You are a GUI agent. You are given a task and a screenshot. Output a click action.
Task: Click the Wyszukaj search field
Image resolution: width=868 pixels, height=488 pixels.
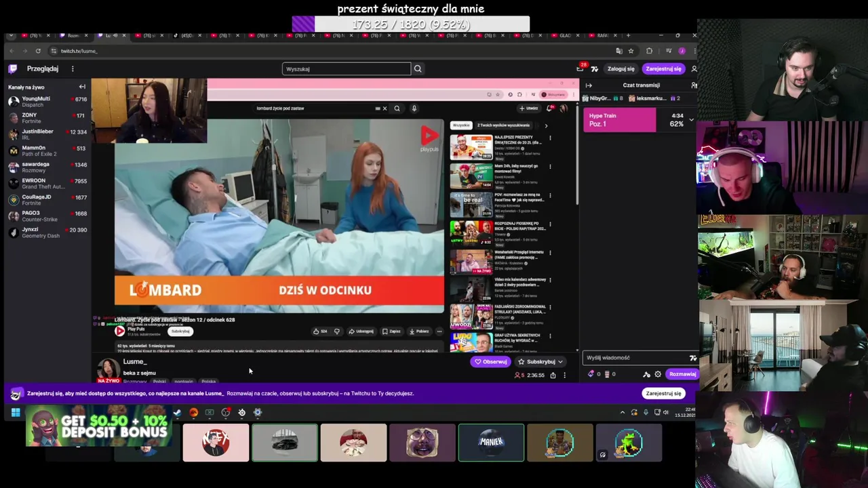tap(347, 68)
